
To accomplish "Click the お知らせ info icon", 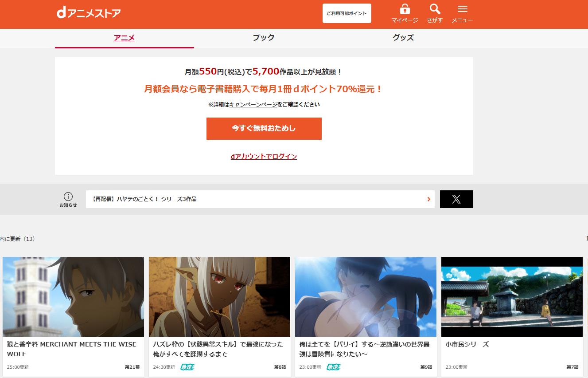I will [68, 196].
